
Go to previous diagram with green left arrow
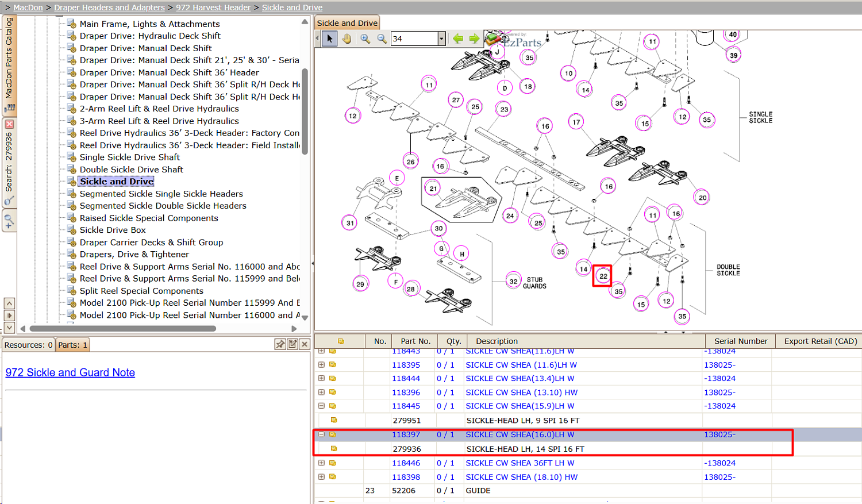pyautogui.click(x=458, y=39)
